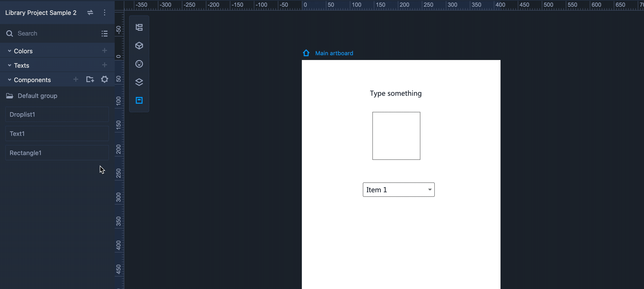
Task: Select the Type something text on artboard
Action: point(395,94)
